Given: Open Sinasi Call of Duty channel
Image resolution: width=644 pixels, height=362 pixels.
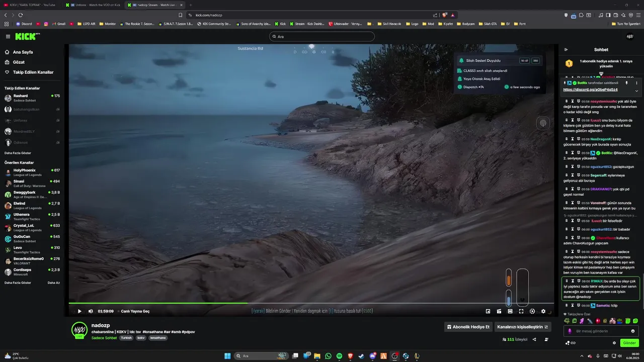Looking at the screenshot, I should (x=32, y=183).
